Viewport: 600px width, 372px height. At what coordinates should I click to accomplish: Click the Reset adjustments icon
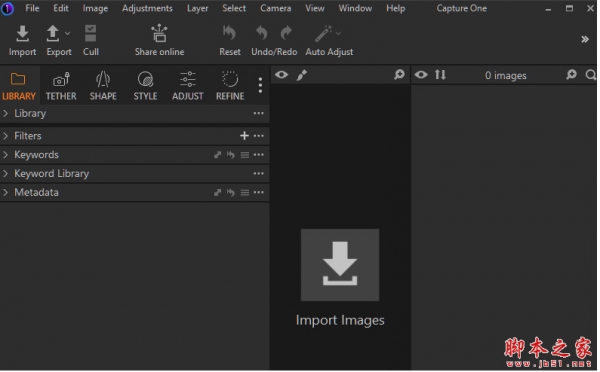click(x=230, y=33)
